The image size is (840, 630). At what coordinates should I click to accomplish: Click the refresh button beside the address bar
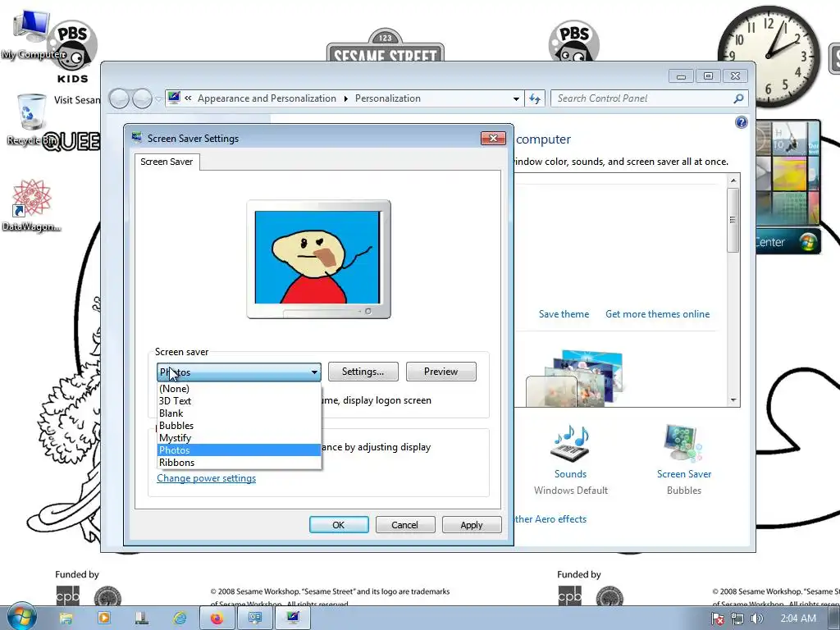point(535,98)
